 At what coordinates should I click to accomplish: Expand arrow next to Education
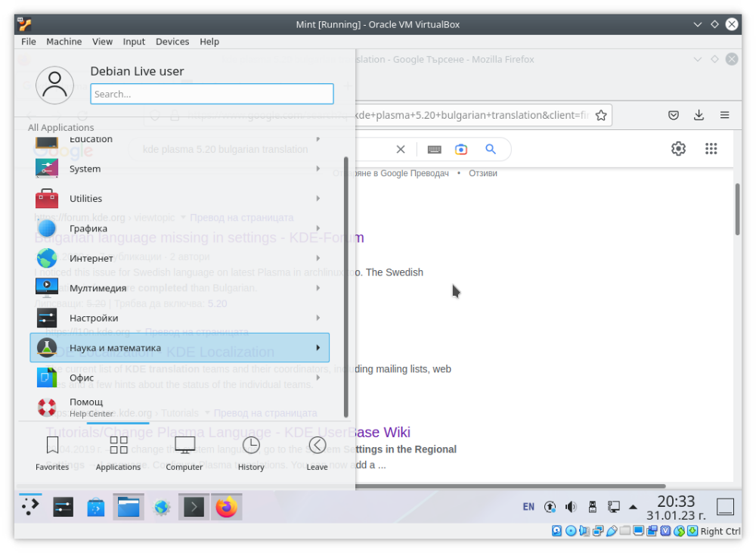point(318,139)
